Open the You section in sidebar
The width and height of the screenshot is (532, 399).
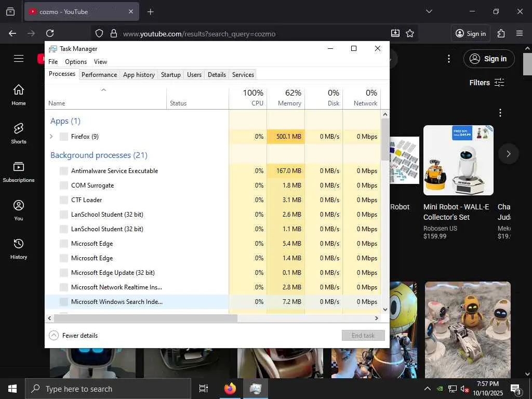[19, 210]
